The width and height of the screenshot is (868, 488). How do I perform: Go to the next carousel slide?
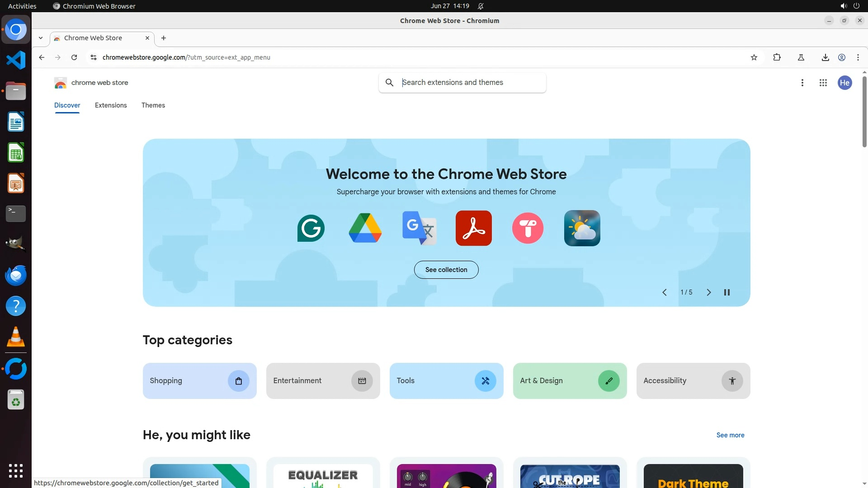point(708,292)
